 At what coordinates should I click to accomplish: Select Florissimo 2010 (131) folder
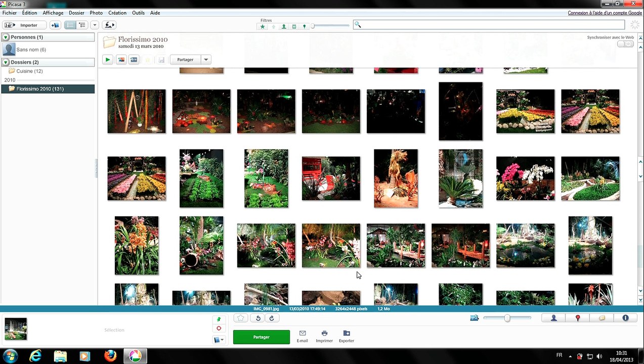tap(48, 89)
